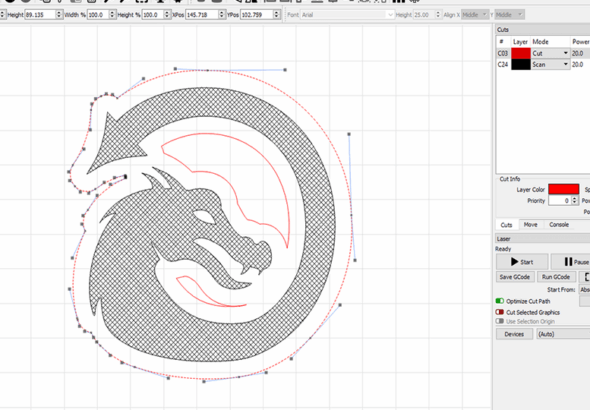Image resolution: width=590 pixels, height=410 pixels.
Task: Click the Start button in Laser panel
Action: pos(522,262)
